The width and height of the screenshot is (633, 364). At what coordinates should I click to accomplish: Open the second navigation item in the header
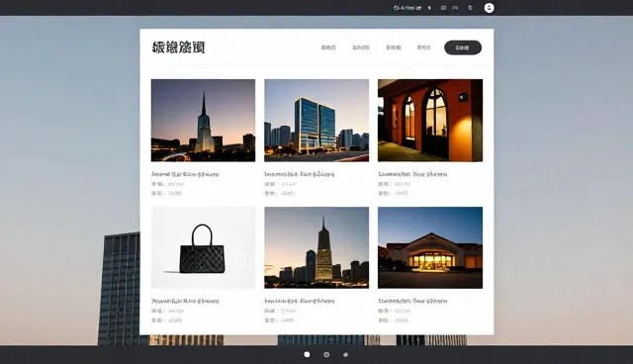point(361,47)
